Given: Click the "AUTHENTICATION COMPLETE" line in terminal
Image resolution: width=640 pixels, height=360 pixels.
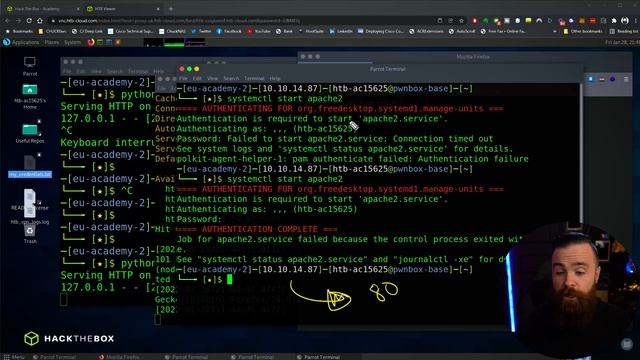Looking at the screenshot, I should click(x=257, y=229).
